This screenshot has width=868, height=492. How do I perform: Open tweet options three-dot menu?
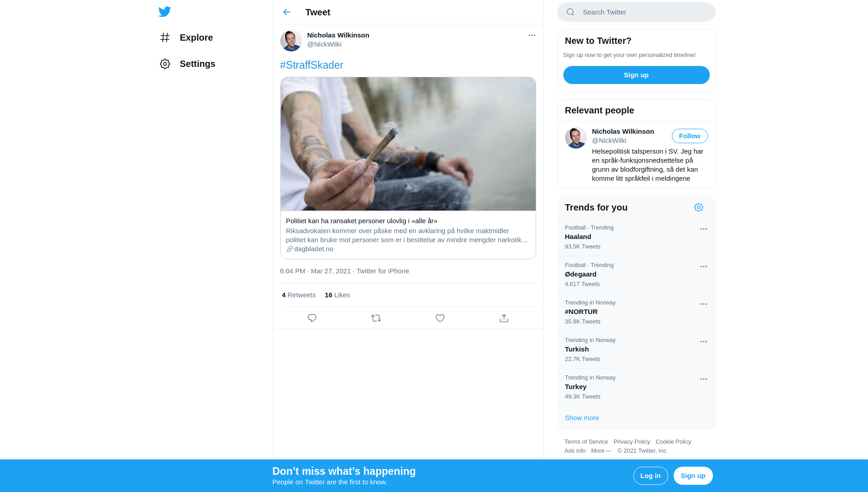point(532,35)
